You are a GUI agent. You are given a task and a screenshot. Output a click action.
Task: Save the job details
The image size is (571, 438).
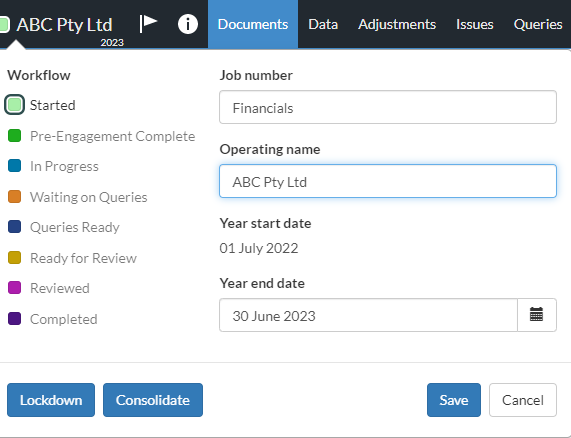click(x=454, y=400)
